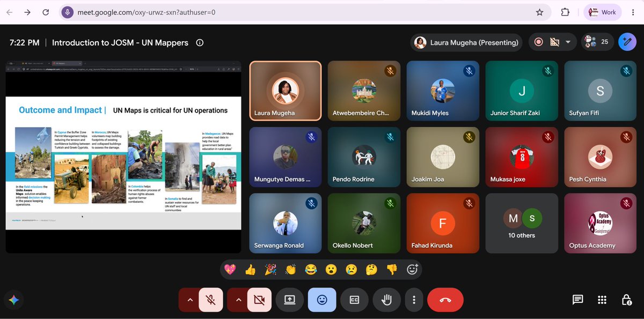Select Okello Nobert participant tile

[x=364, y=223]
